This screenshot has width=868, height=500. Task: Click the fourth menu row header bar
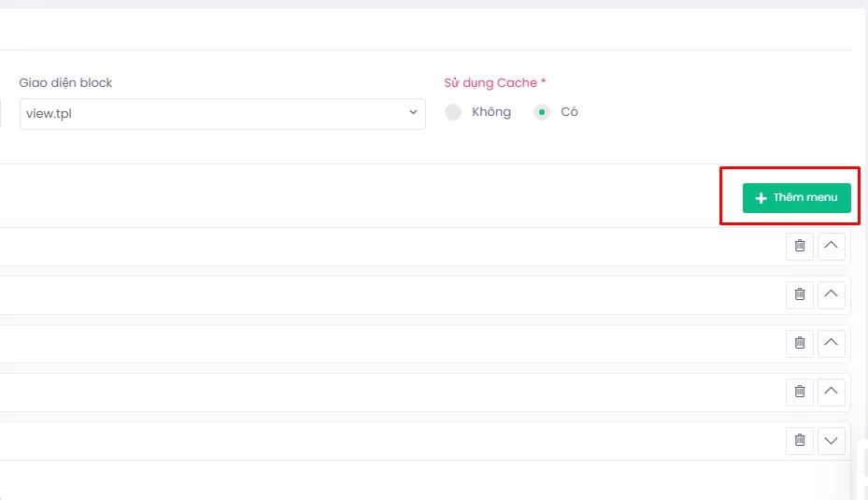coord(374,392)
